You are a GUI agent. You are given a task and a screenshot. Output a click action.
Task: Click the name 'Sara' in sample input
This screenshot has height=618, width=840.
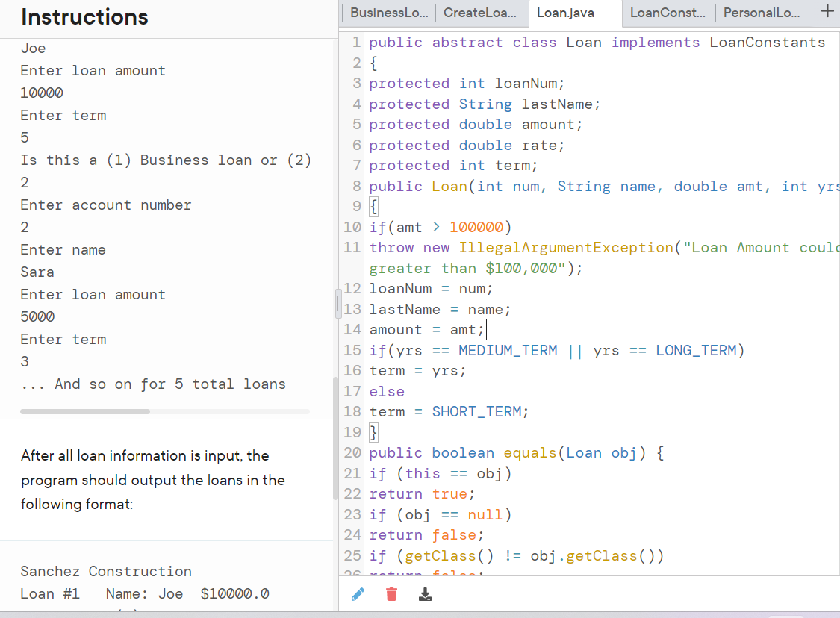point(37,272)
